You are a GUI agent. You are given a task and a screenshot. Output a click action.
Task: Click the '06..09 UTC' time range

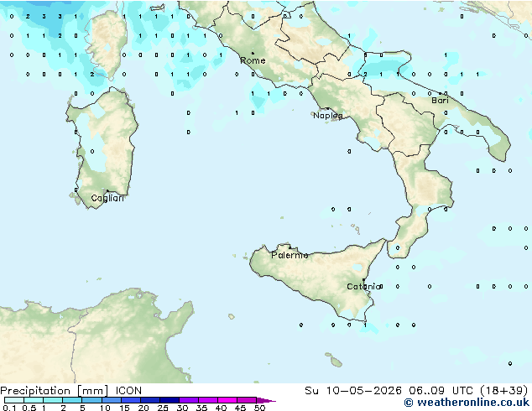(x=441, y=391)
